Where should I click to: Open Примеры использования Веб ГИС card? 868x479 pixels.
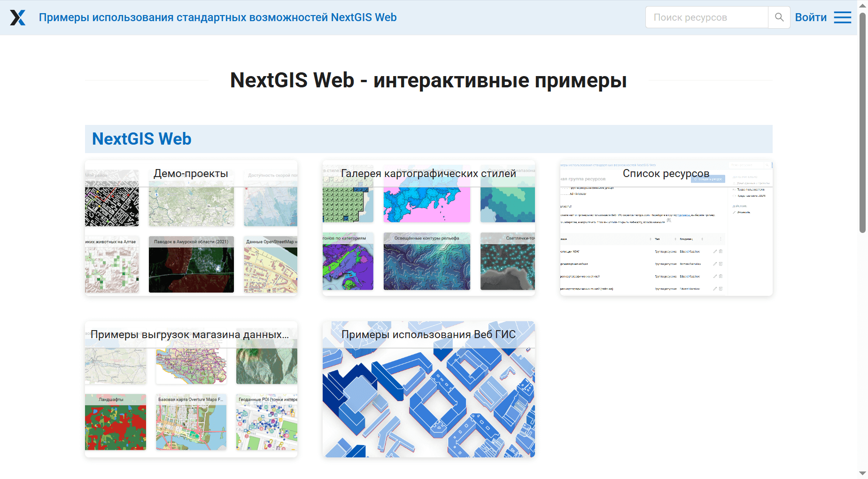428,335
